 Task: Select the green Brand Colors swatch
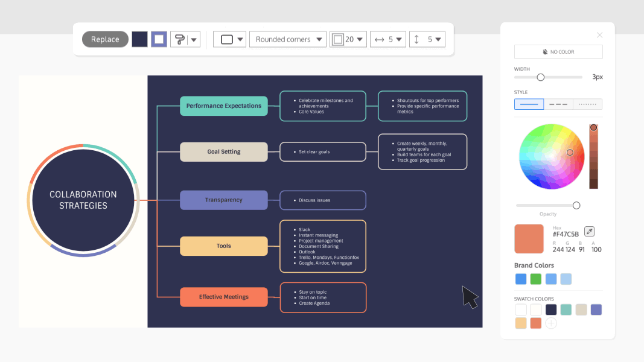tap(535, 279)
